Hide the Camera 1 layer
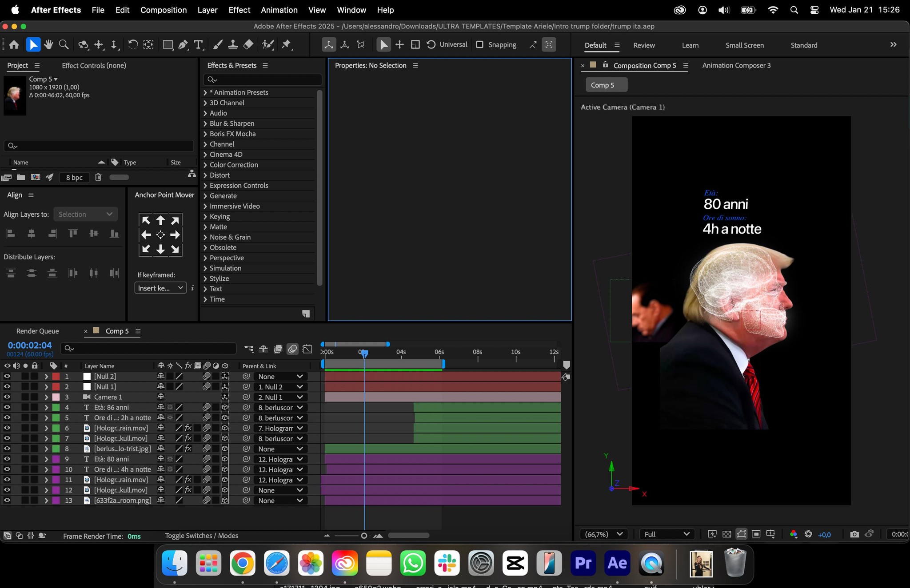 point(7,397)
